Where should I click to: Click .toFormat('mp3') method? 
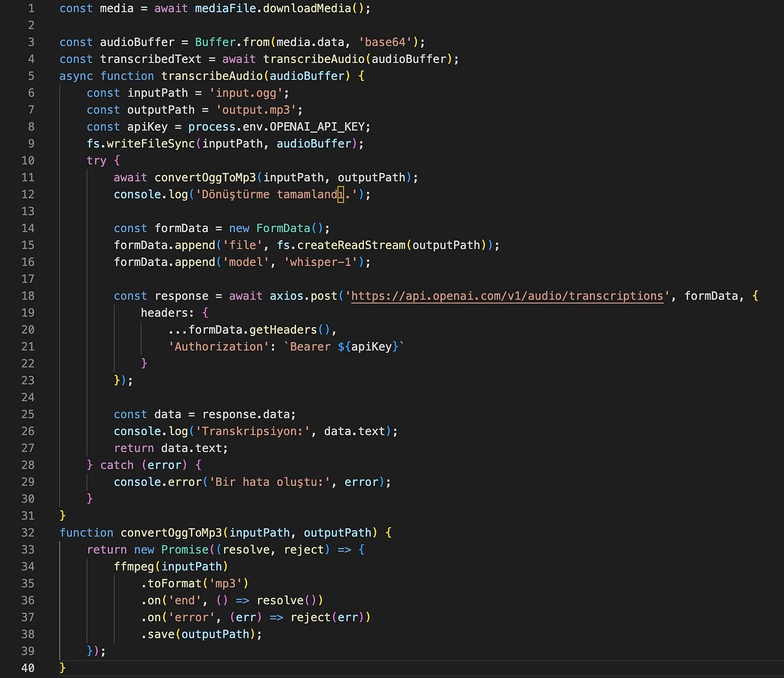(x=195, y=584)
